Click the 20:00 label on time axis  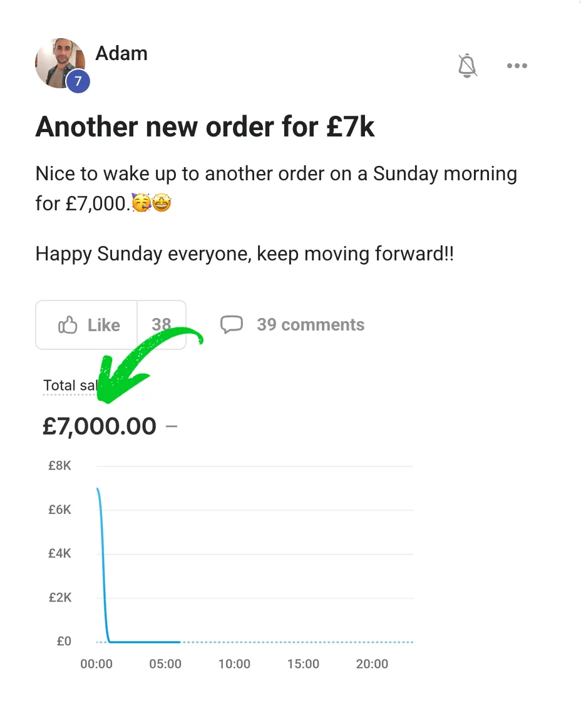tap(372, 664)
